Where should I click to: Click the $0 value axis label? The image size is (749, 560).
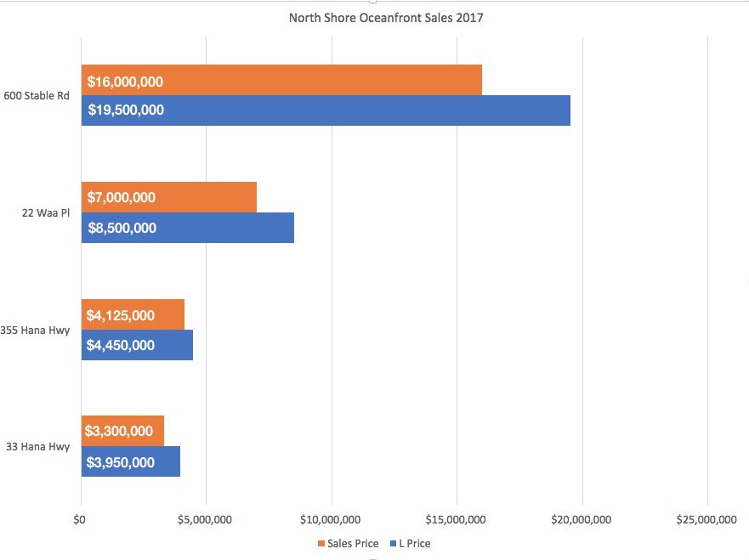(x=81, y=519)
